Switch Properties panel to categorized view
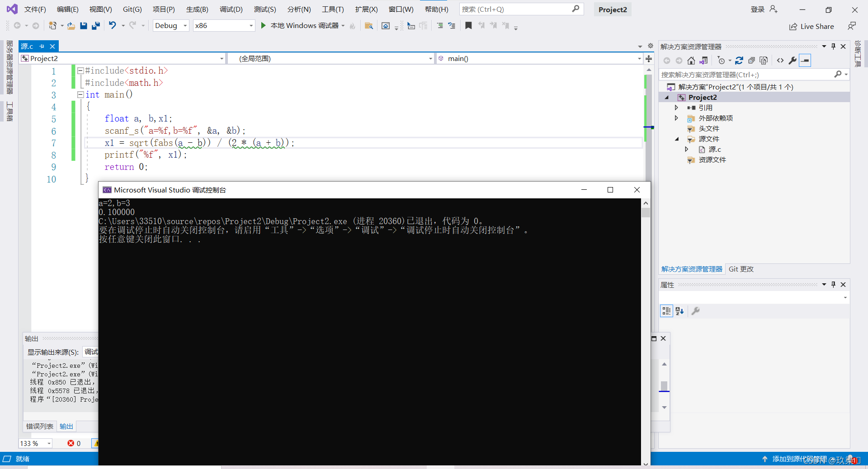 point(666,311)
